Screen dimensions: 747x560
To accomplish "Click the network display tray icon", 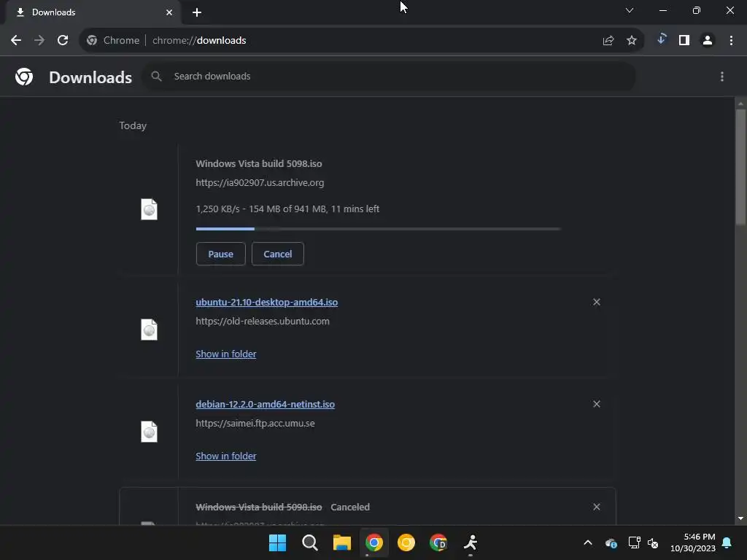I will [x=634, y=542].
